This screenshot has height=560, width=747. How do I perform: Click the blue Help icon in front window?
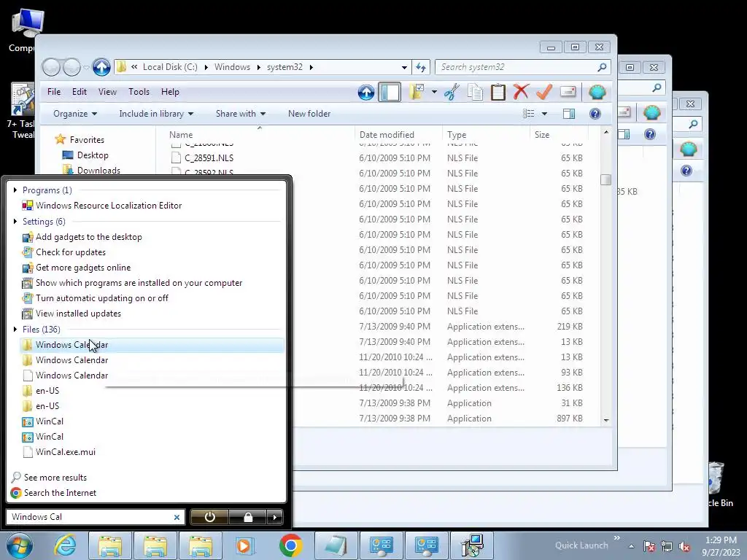595,114
